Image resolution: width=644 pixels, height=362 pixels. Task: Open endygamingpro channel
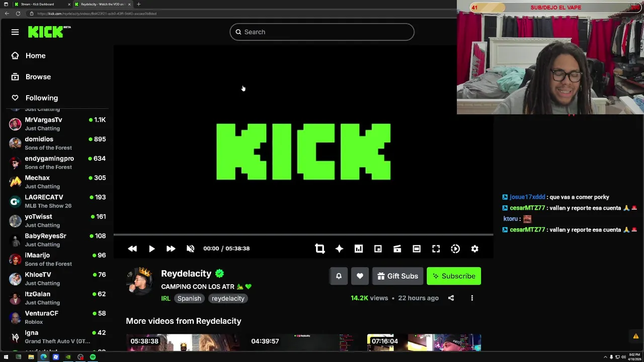tap(56, 162)
